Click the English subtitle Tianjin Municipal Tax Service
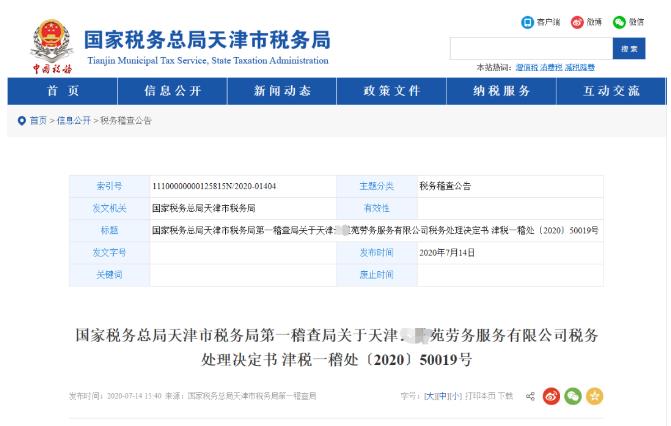This screenshot has height=426, width=671. [x=208, y=61]
